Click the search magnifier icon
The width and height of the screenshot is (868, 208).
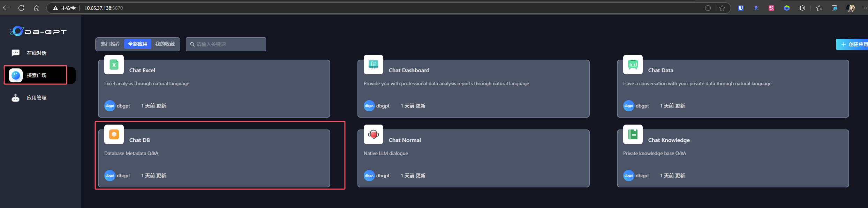[x=192, y=44]
